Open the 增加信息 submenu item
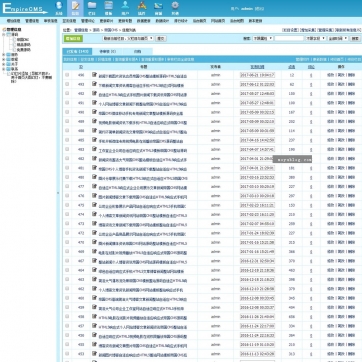 13,21
